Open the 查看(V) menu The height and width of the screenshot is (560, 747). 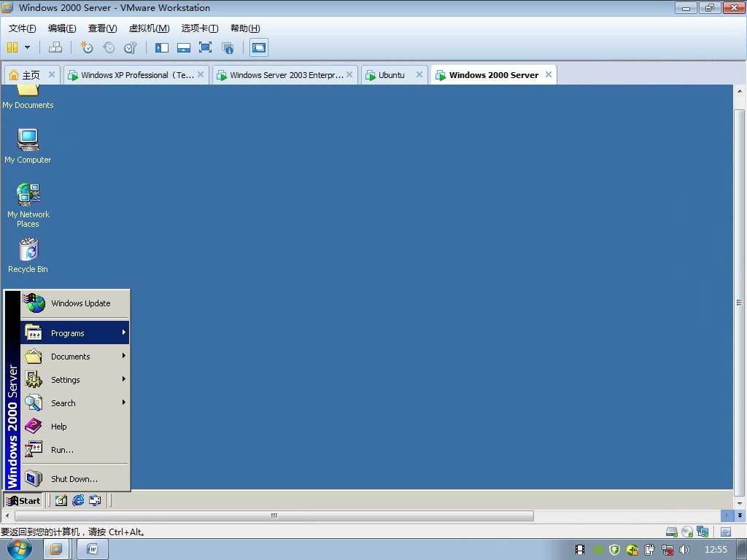pyautogui.click(x=102, y=28)
